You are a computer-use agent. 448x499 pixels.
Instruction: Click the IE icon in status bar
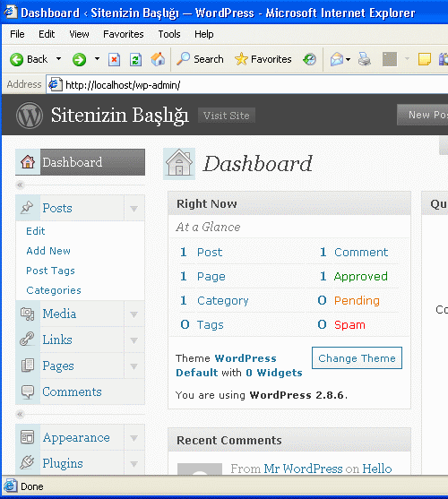[x=10, y=486]
